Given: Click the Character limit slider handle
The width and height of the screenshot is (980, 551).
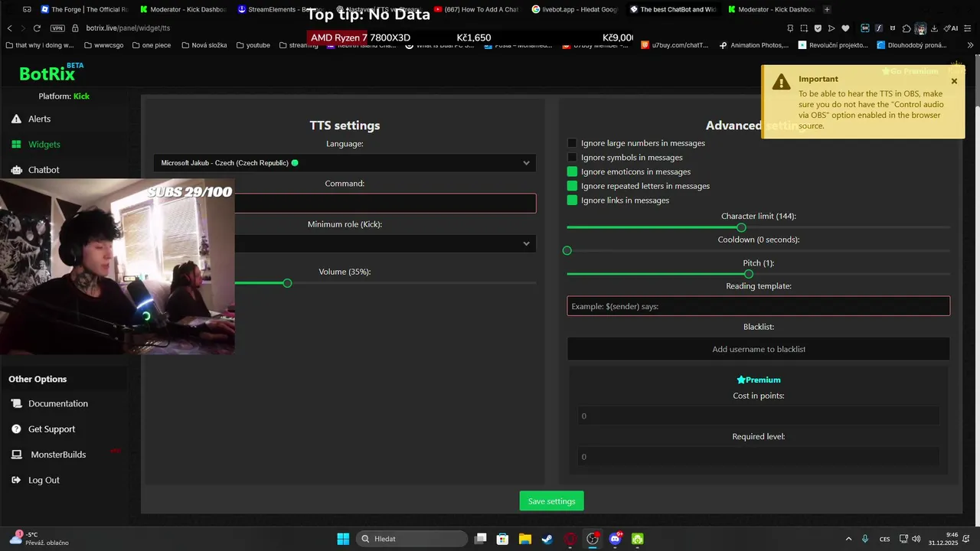Looking at the screenshot, I should pos(741,227).
